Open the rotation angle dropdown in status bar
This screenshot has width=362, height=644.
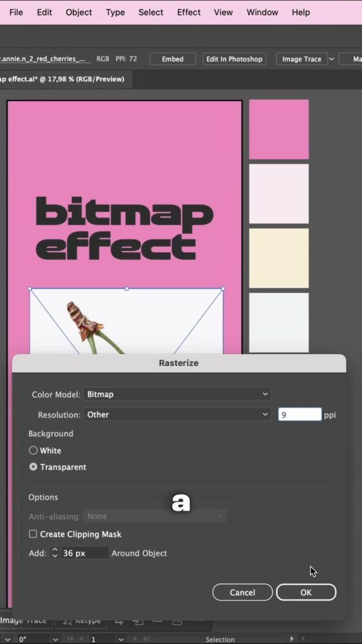55,640
